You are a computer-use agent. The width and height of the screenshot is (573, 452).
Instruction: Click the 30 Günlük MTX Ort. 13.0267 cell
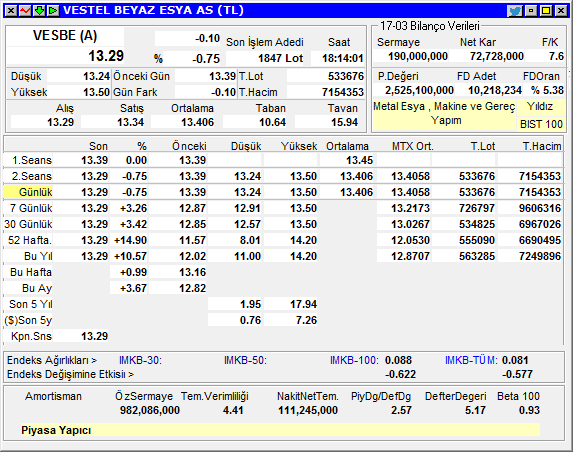410,224
